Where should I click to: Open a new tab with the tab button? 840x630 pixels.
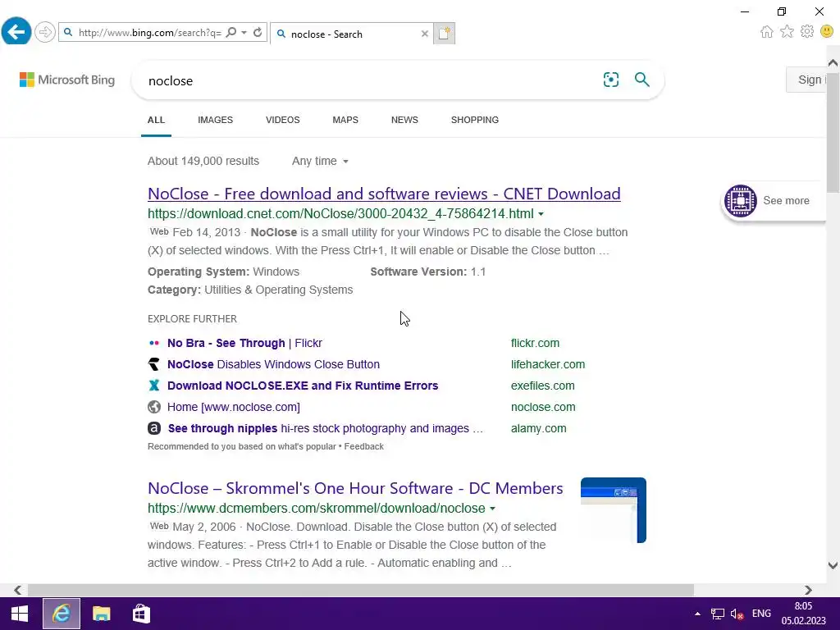tap(444, 33)
